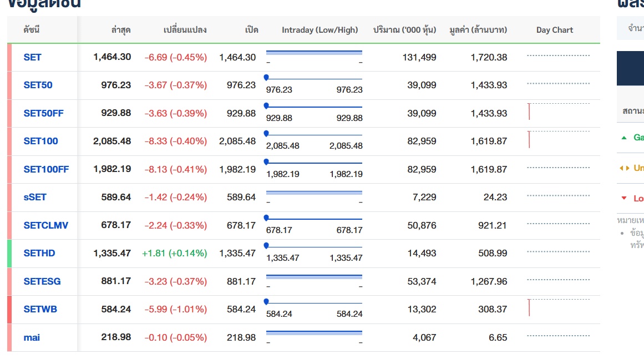644x359 pixels.
Task: Select the SETESG index row name
Action: [x=42, y=281]
